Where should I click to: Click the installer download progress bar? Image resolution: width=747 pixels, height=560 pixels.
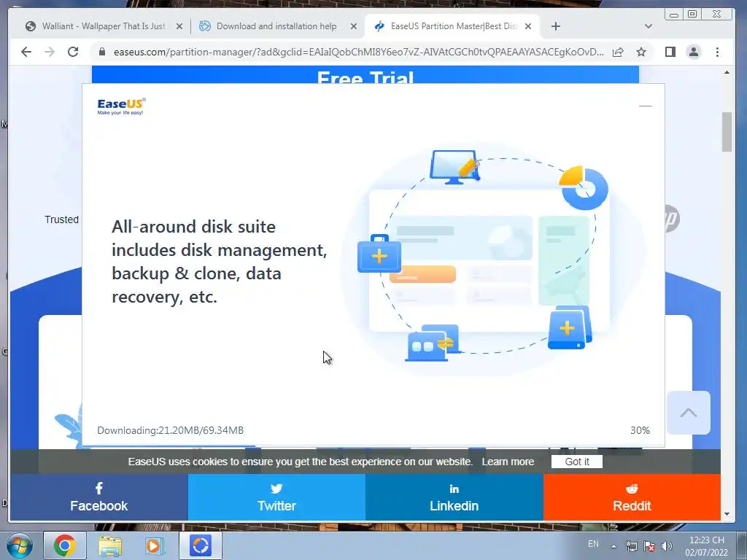click(373, 446)
